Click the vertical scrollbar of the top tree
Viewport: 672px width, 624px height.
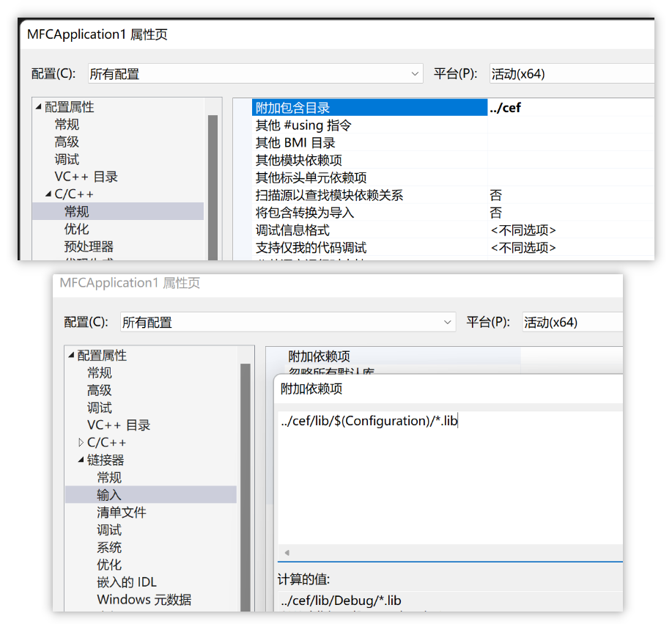213,183
